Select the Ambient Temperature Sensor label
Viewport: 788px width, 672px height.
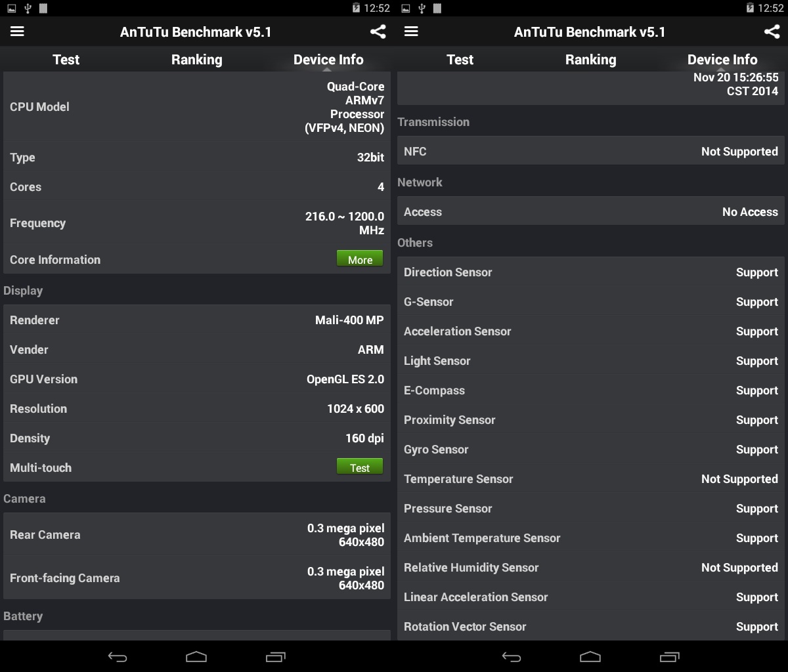(x=482, y=538)
